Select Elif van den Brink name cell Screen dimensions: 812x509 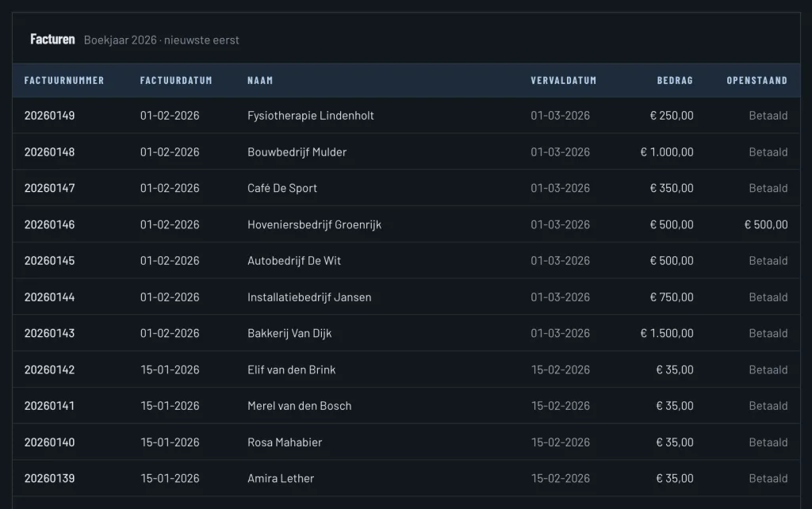coord(292,369)
